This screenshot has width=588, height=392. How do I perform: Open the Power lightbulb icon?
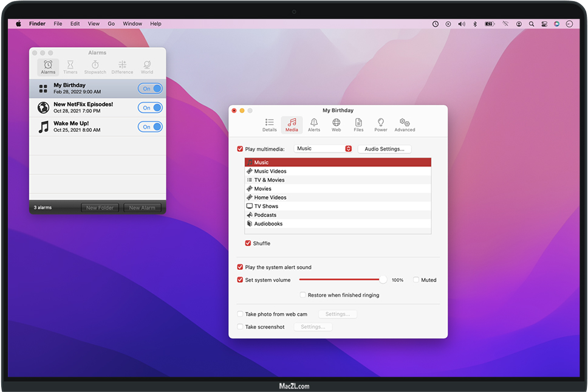[381, 123]
